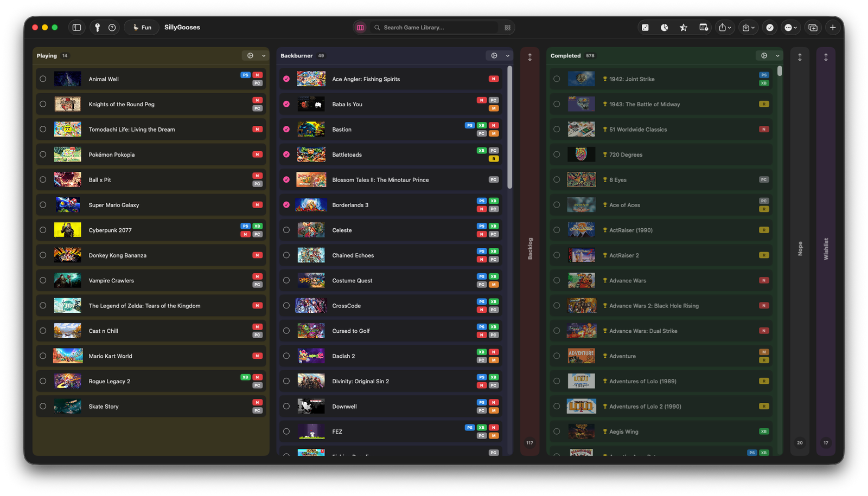Click the game count 14 beside Playing
Viewport: 868px width, 496px height.
pos(65,56)
